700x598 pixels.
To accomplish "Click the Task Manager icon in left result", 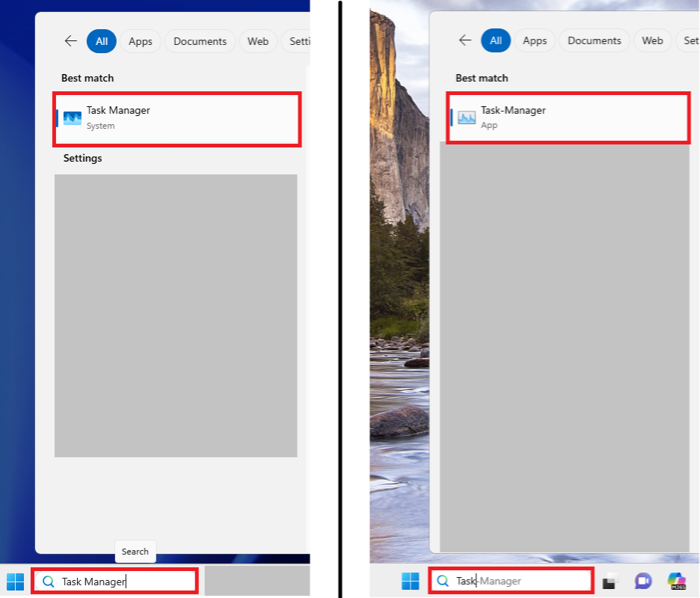I will (x=73, y=118).
